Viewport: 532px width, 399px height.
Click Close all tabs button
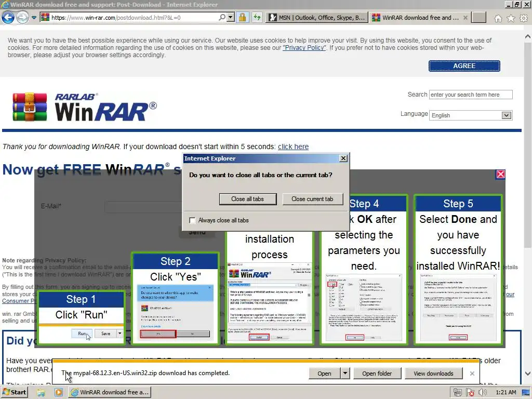pyautogui.click(x=248, y=199)
